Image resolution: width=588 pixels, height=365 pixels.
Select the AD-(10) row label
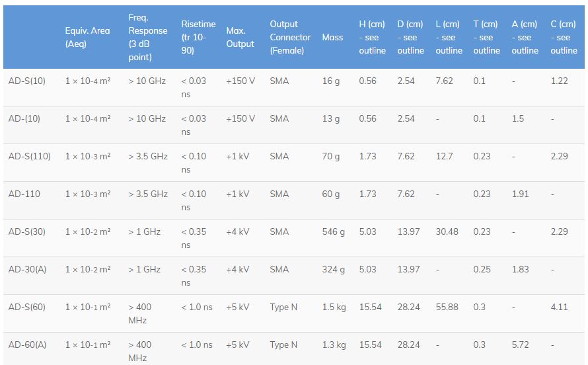click(24, 118)
